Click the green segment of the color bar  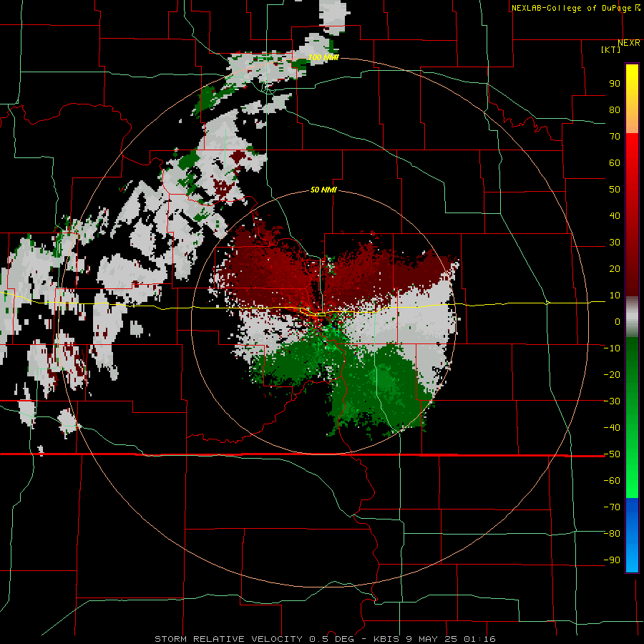632,418
